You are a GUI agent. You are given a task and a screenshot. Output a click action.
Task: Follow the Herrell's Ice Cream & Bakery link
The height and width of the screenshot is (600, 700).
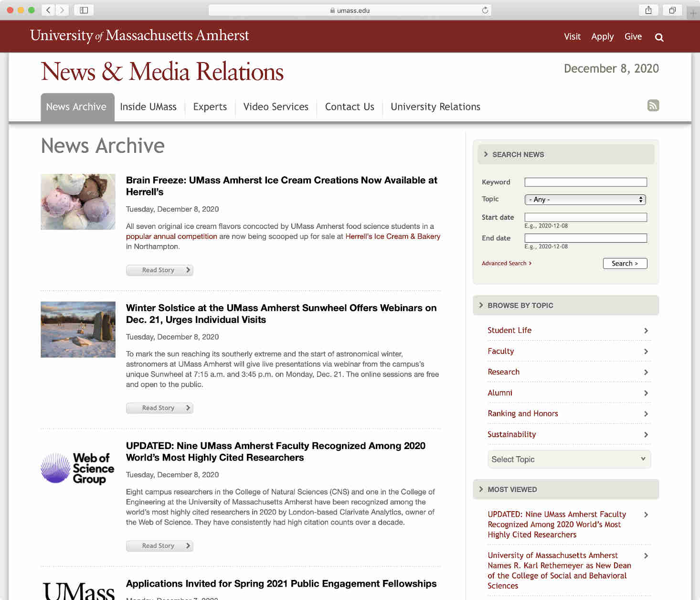tap(392, 236)
